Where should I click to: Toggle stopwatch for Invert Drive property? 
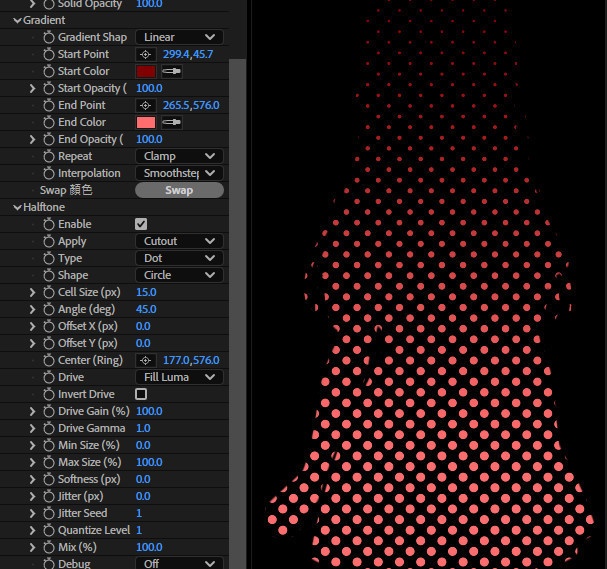(49, 395)
